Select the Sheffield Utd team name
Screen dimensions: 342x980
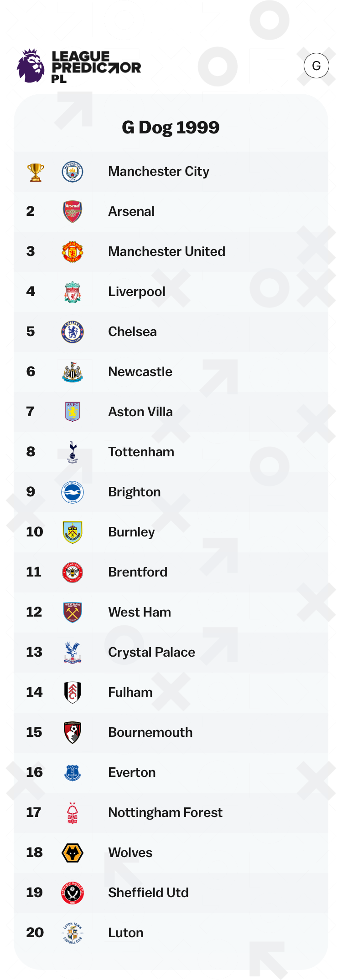point(148,893)
